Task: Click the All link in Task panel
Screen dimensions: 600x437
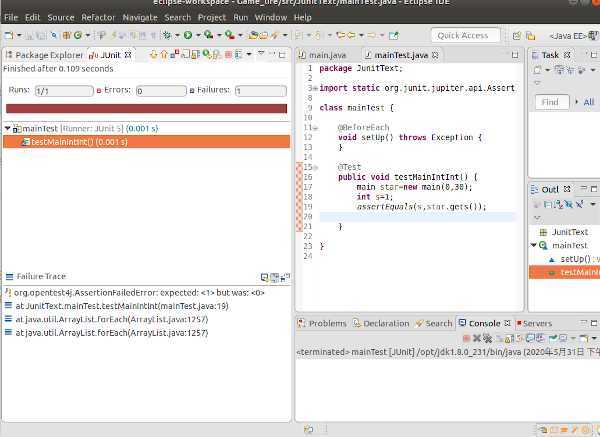Action: pos(588,102)
